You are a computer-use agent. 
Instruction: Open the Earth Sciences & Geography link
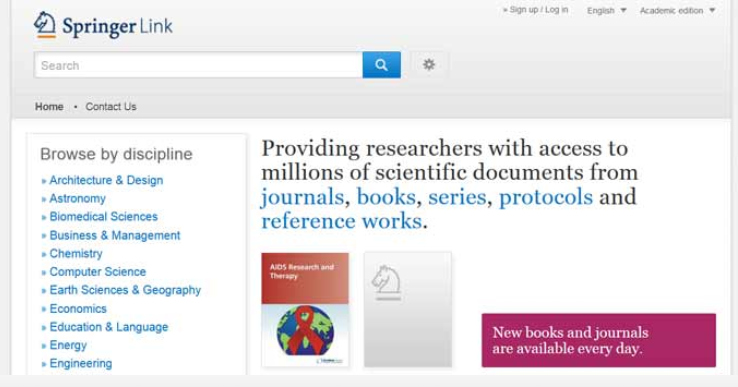125,290
